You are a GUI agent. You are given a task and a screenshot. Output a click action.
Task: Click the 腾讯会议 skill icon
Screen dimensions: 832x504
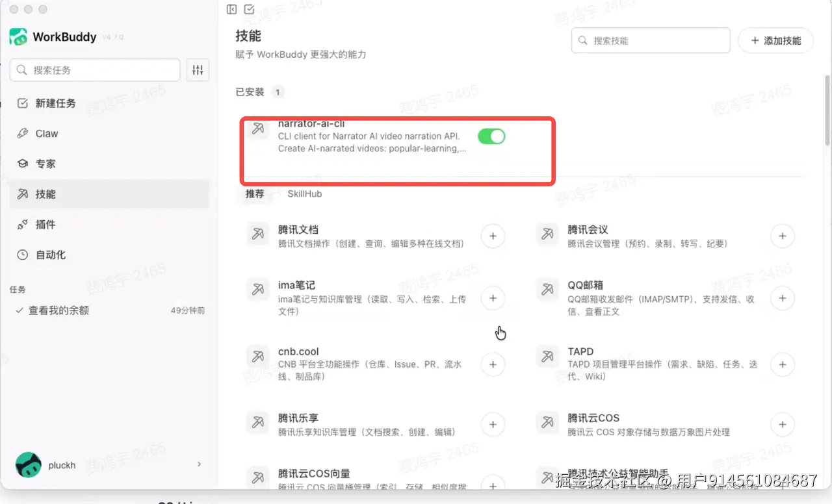pos(547,233)
